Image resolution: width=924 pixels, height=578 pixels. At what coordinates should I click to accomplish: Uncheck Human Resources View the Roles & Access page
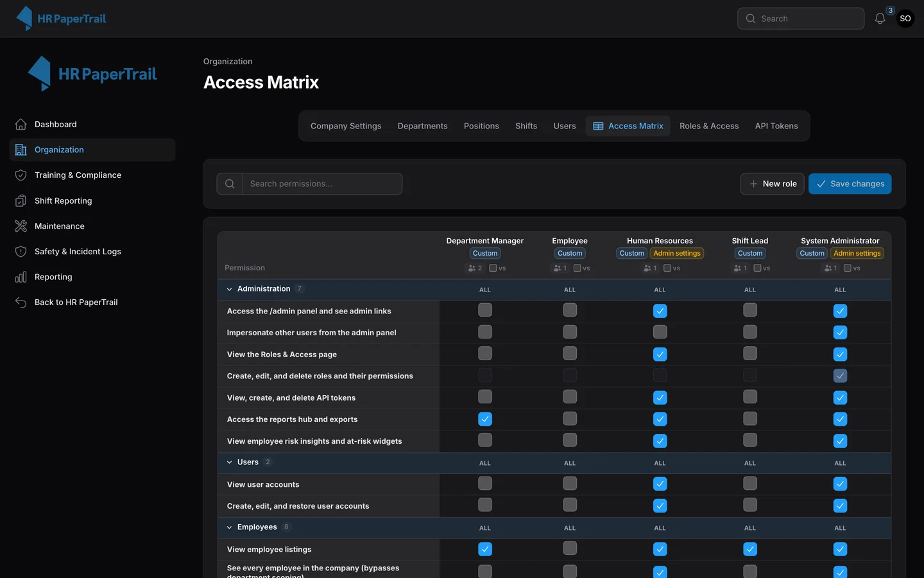[660, 354]
